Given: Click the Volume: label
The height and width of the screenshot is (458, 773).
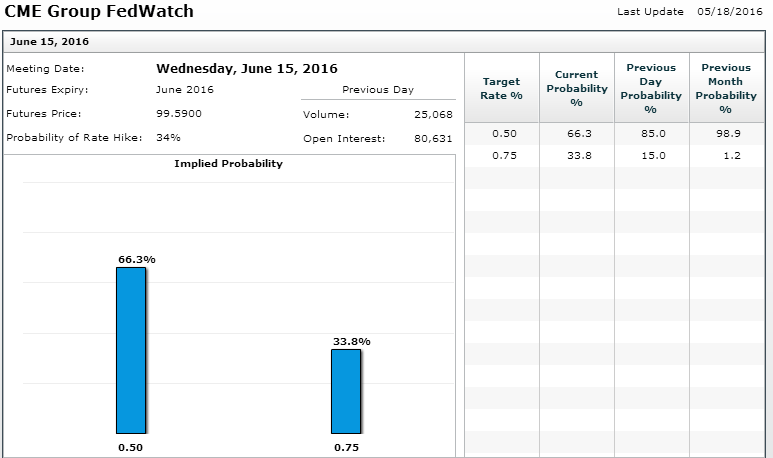Looking at the screenshot, I should 326,115.
